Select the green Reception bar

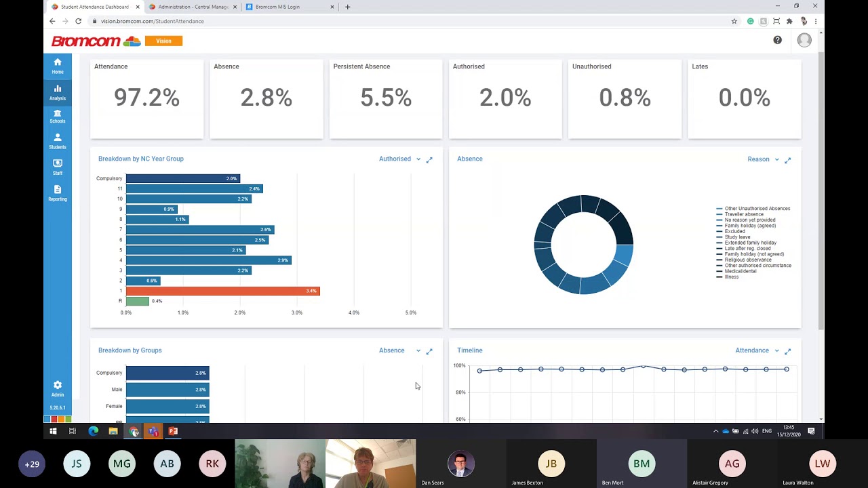138,301
